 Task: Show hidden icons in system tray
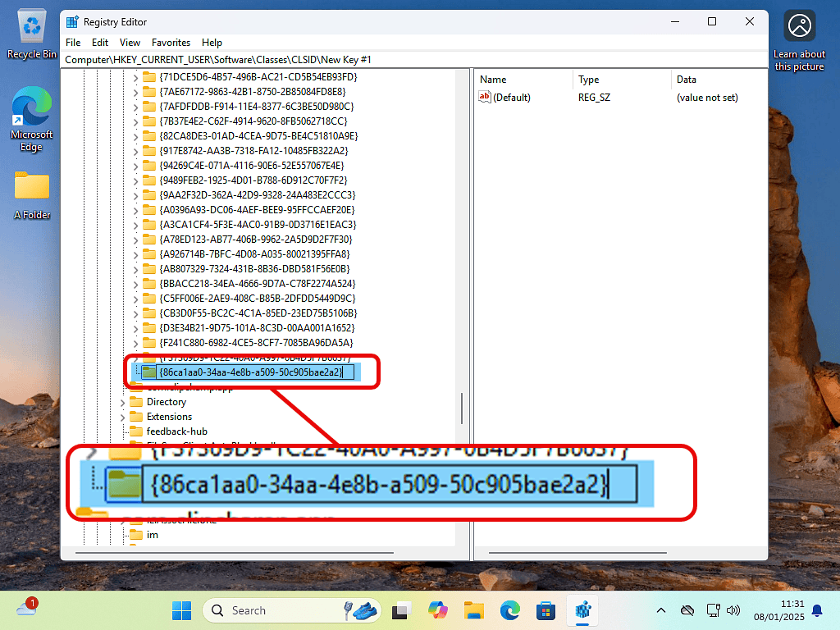[661, 610]
